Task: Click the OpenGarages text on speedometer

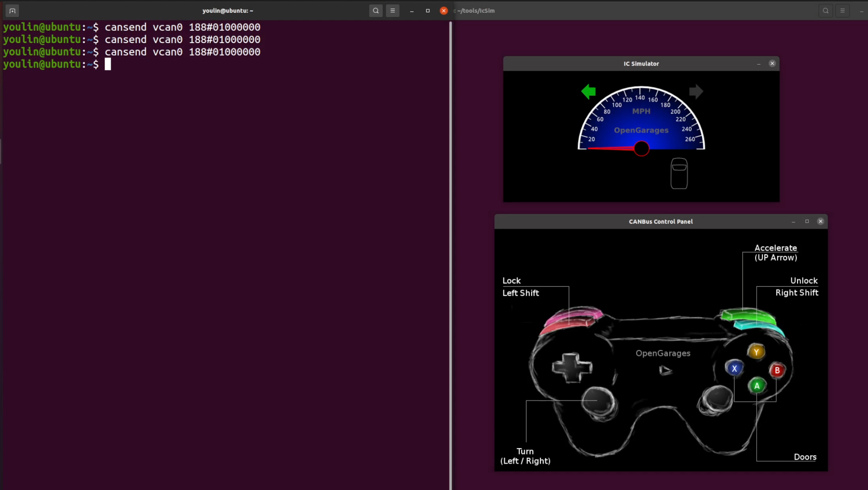Action: [641, 130]
